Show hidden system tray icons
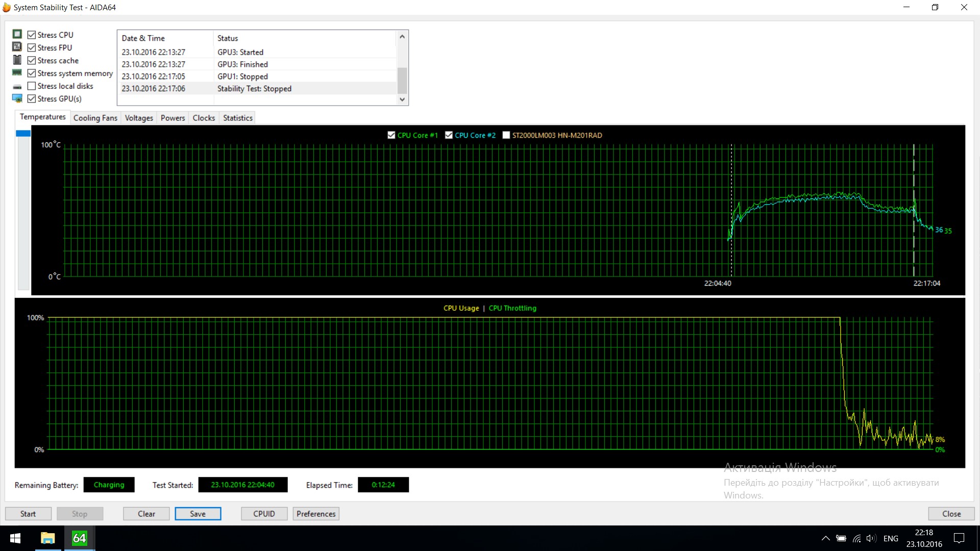Image resolution: width=980 pixels, height=551 pixels. pyautogui.click(x=825, y=538)
